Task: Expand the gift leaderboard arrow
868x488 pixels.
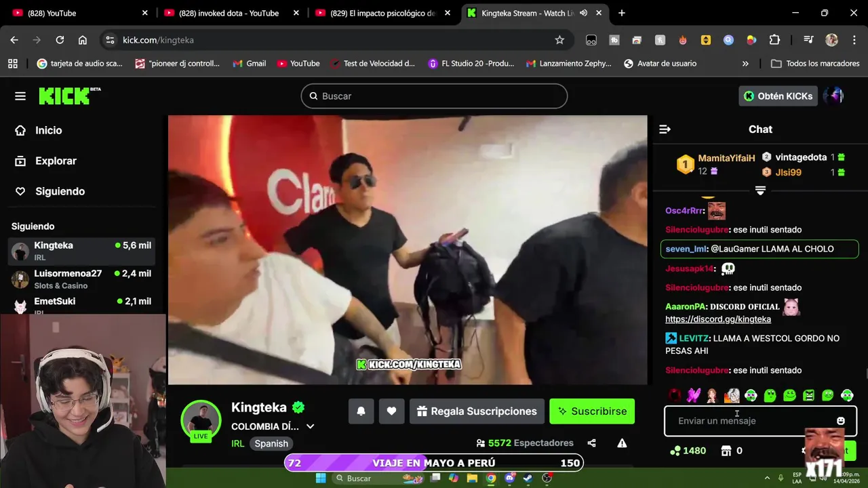Action: coord(760,191)
